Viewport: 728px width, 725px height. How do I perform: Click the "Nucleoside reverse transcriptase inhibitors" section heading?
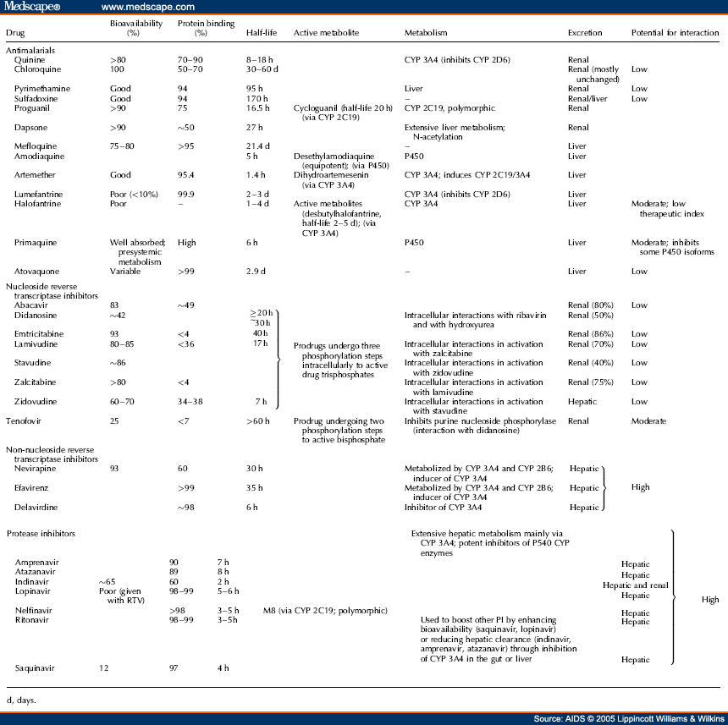[x=52, y=291]
